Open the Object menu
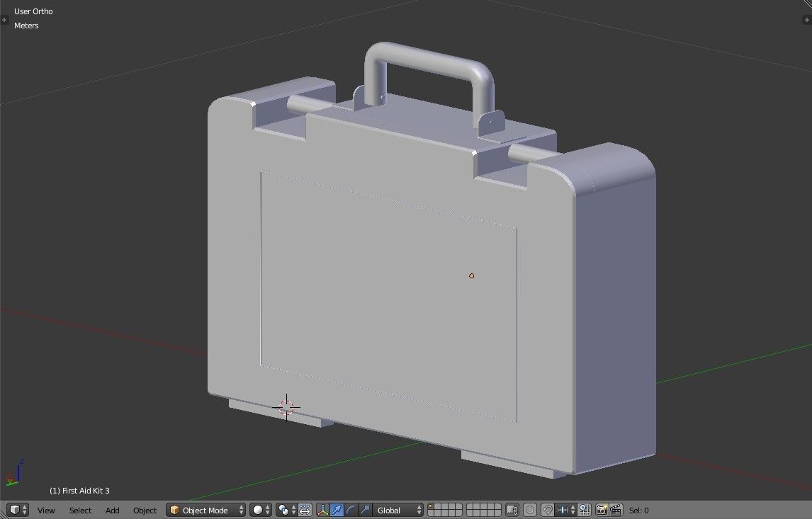This screenshot has height=519, width=812. [145, 511]
